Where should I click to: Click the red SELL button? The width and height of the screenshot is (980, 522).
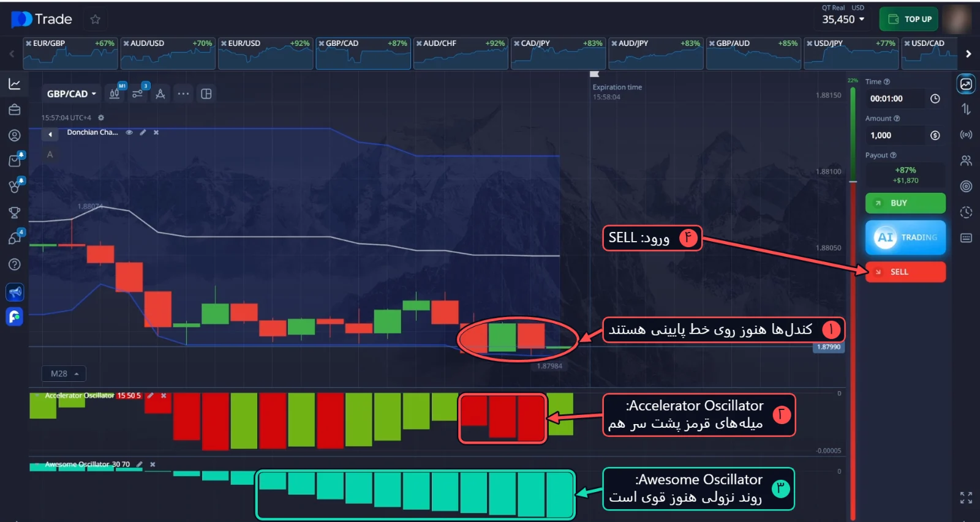coord(905,272)
